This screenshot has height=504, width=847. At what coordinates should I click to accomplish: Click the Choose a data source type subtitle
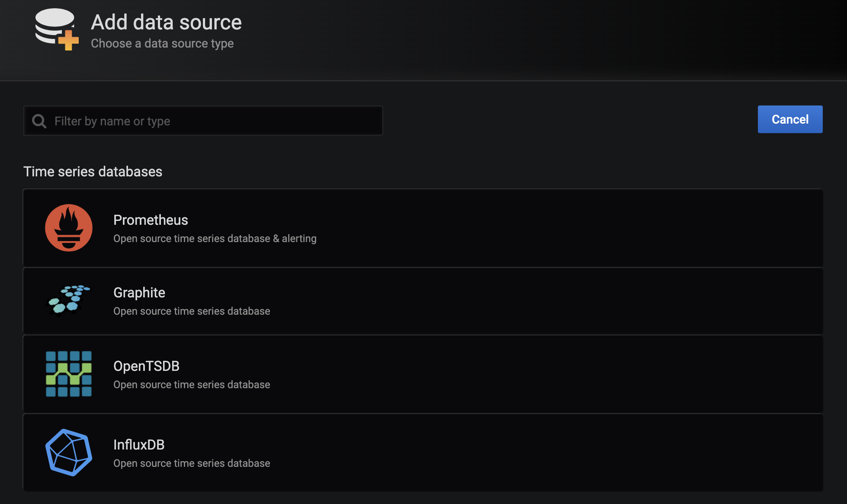point(162,44)
